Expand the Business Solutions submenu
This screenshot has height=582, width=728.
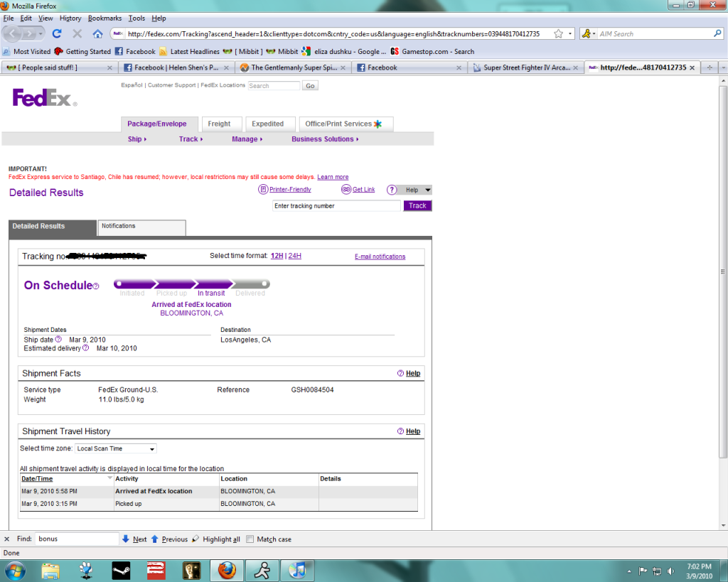[325, 139]
